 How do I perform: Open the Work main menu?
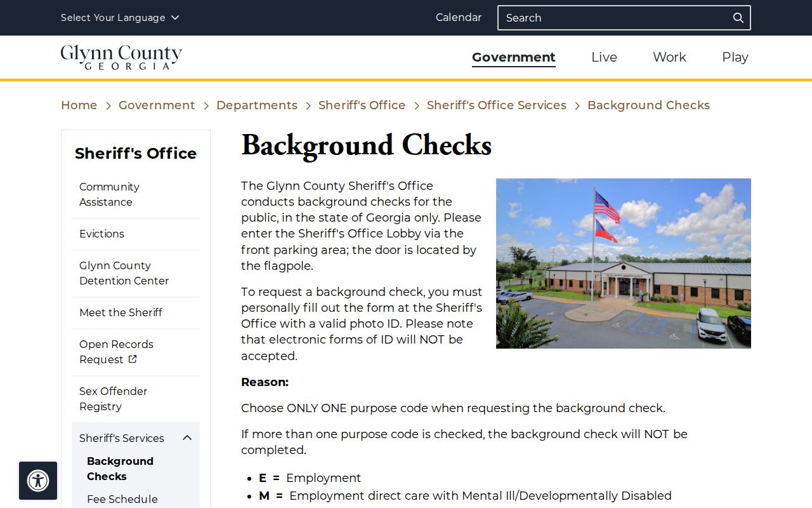[x=669, y=57]
